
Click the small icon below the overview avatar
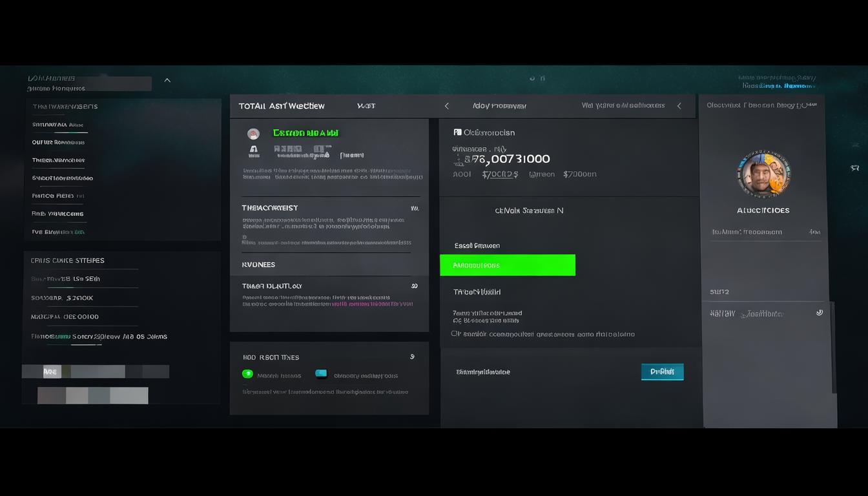pyautogui.click(x=254, y=151)
